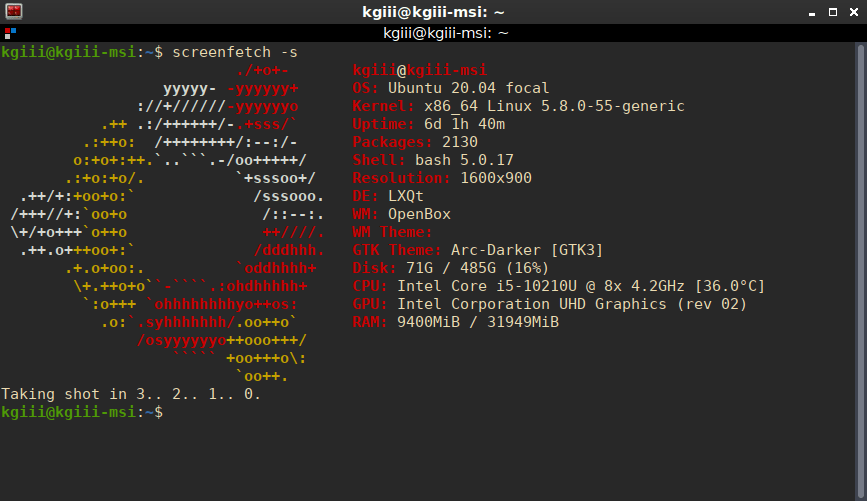Click the red 'Kernel:' label
Screen dimensions: 867x501
tap(384, 106)
